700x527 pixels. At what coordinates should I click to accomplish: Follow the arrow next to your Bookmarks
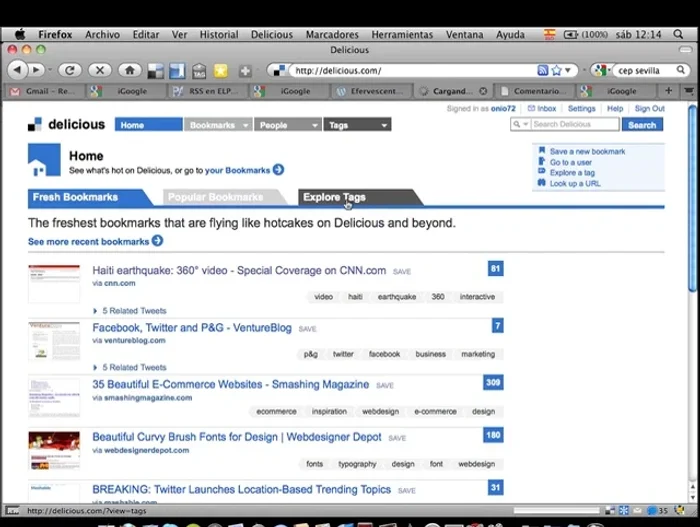(279, 170)
